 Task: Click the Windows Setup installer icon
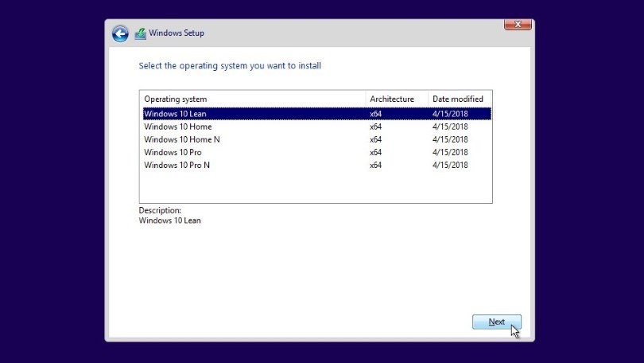[x=141, y=33]
